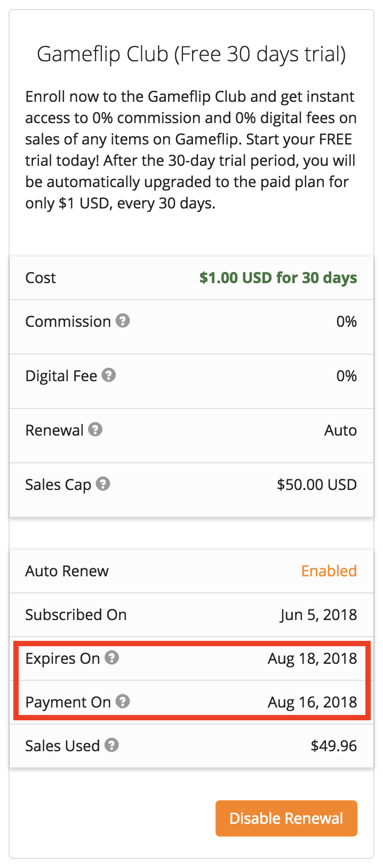Open the Payment On question mark icon

(123, 702)
